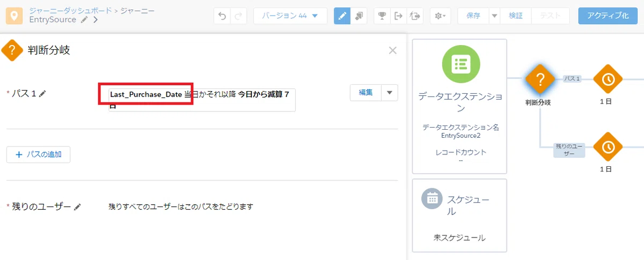This screenshot has width=644, height=260.
Task: Click the Journey Builder location pin icon
Action: point(14,16)
